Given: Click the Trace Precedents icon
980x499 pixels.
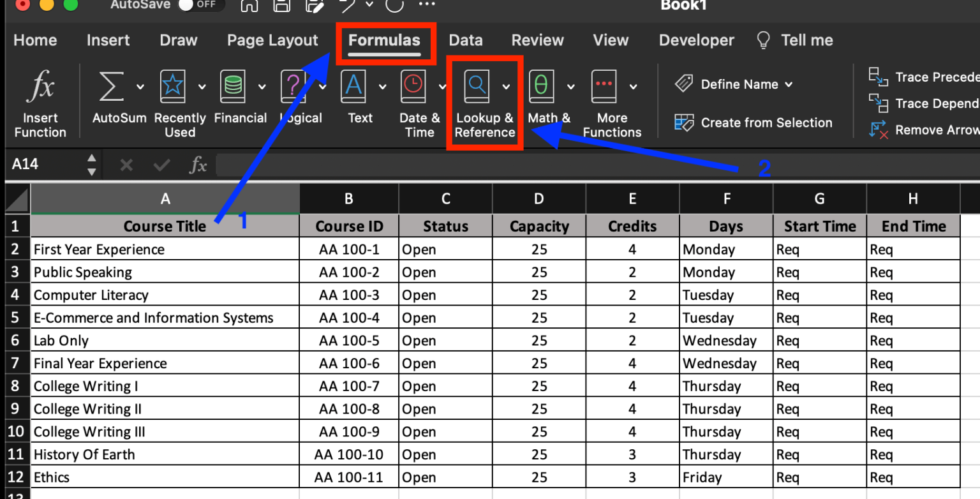Looking at the screenshot, I should click(x=879, y=77).
